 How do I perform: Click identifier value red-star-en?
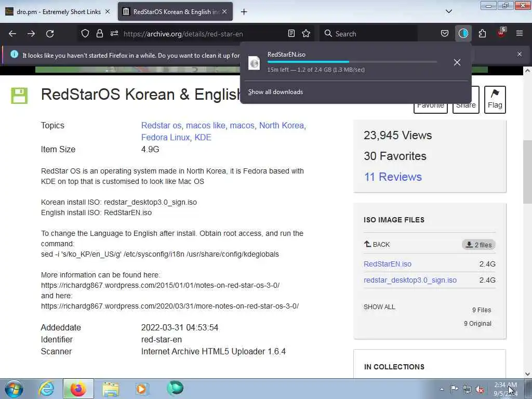point(162,340)
